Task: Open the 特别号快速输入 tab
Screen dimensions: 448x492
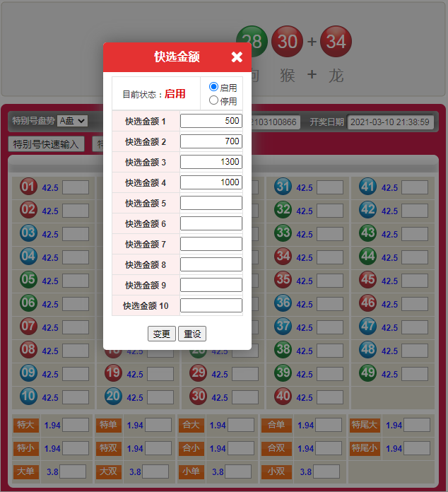Action: (47, 144)
